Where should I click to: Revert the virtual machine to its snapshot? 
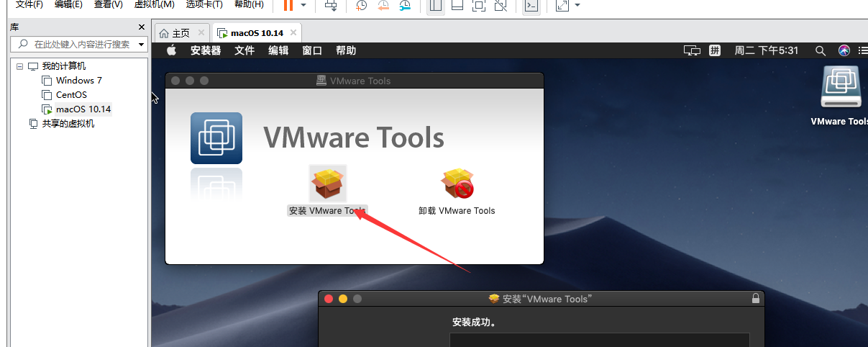point(383,5)
